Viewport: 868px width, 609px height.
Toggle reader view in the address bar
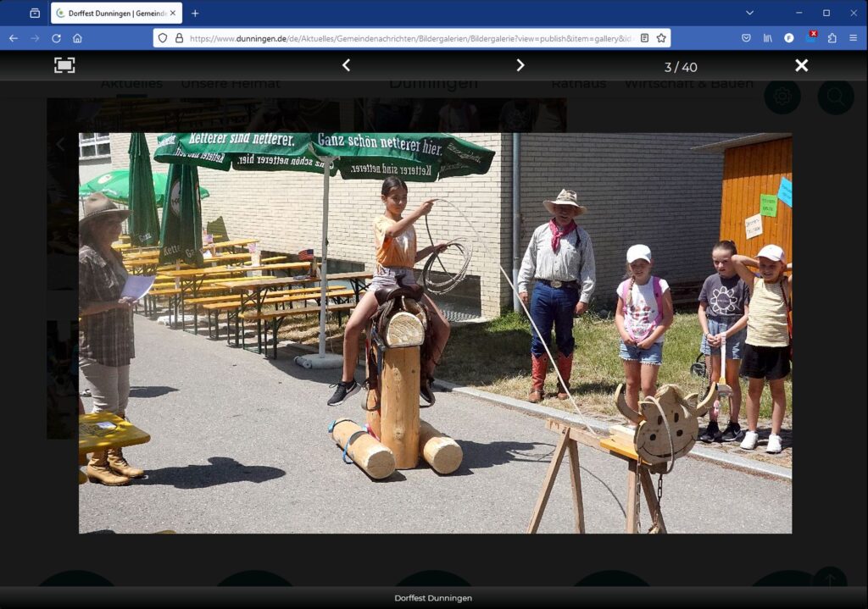pyautogui.click(x=644, y=38)
